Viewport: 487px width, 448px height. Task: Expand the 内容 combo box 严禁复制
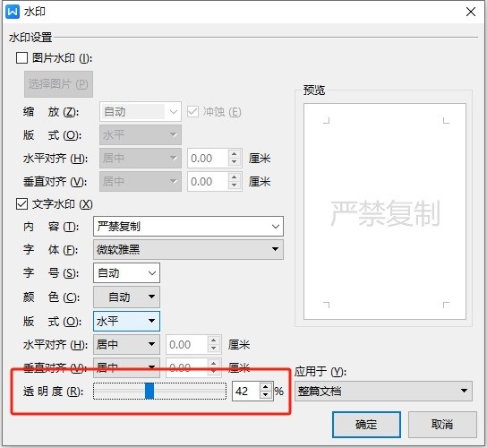[188, 227]
